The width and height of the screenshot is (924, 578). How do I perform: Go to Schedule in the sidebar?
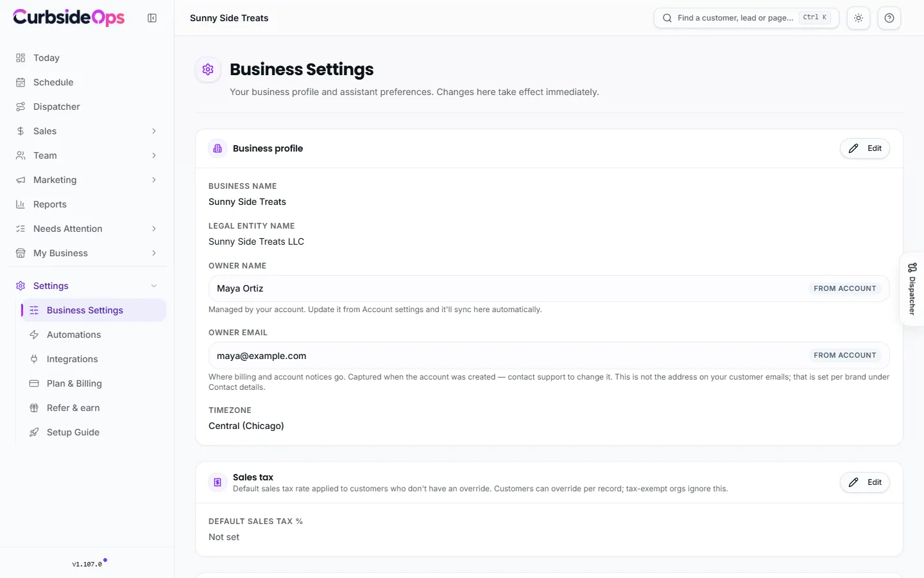87,82
